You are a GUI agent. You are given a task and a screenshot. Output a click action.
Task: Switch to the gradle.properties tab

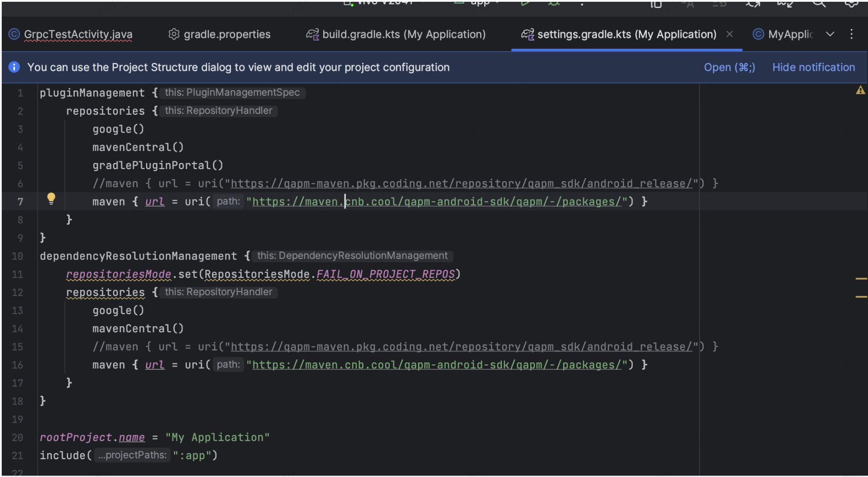click(x=227, y=34)
